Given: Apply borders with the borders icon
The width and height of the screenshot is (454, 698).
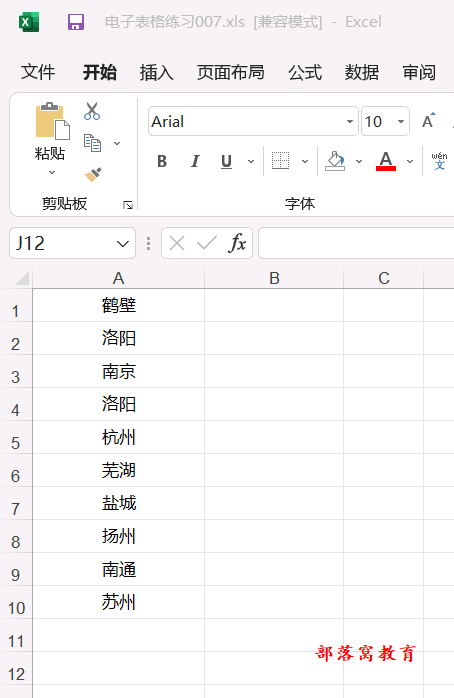Looking at the screenshot, I should (x=280, y=161).
